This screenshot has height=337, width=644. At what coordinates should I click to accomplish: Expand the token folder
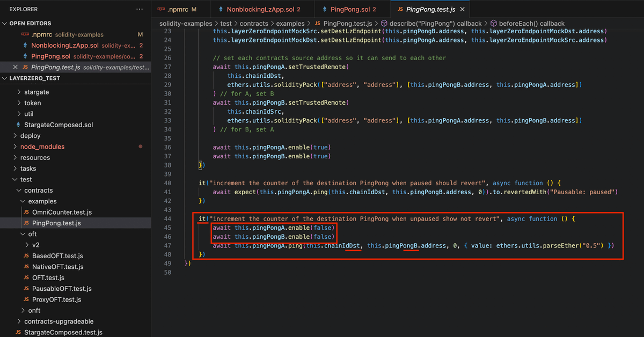point(32,103)
